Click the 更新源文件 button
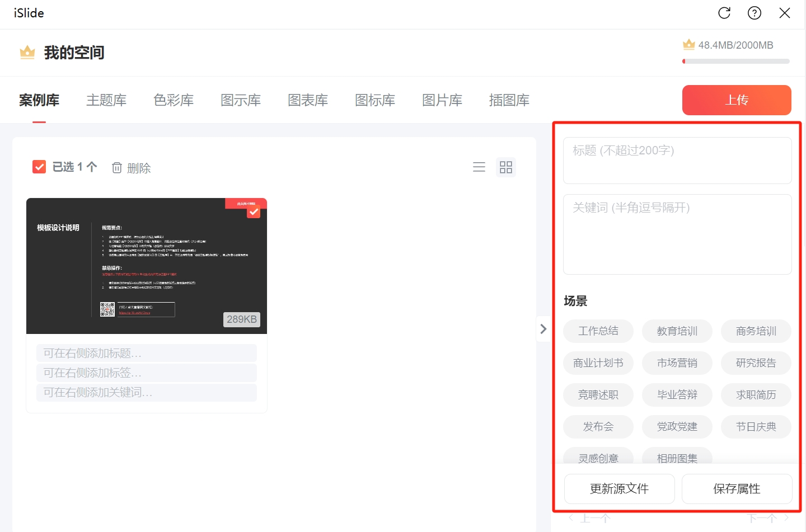The height and width of the screenshot is (532, 806). coord(619,489)
